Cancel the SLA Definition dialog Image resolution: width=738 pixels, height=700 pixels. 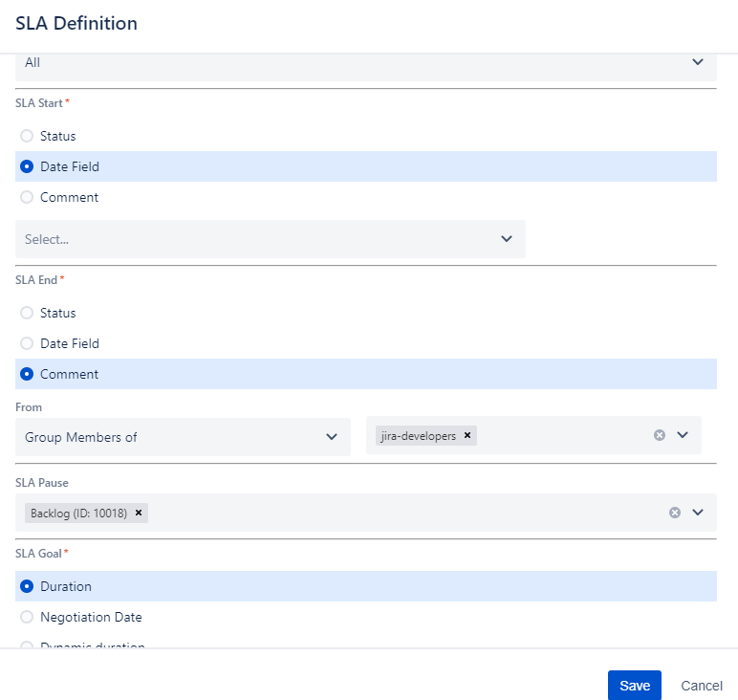pyautogui.click(x=701, y=685)
